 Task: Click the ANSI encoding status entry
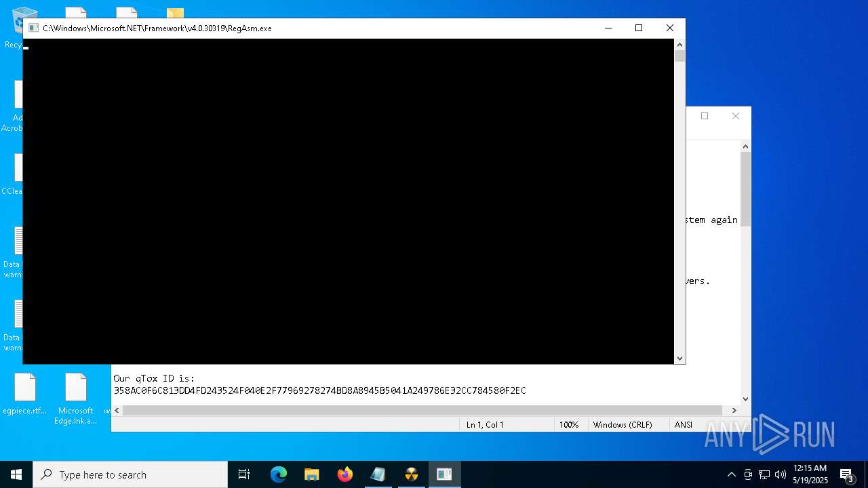[x=684, y=424]
